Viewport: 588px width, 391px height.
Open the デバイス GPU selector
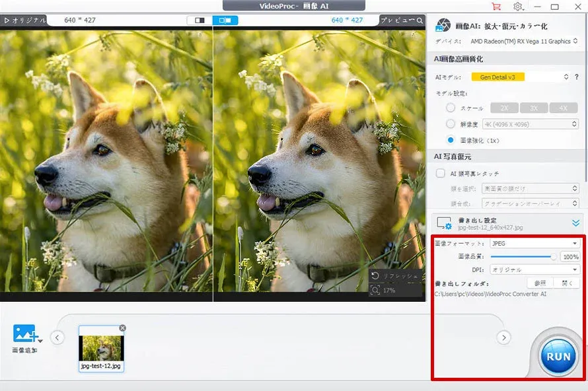[x=524, y=41]
